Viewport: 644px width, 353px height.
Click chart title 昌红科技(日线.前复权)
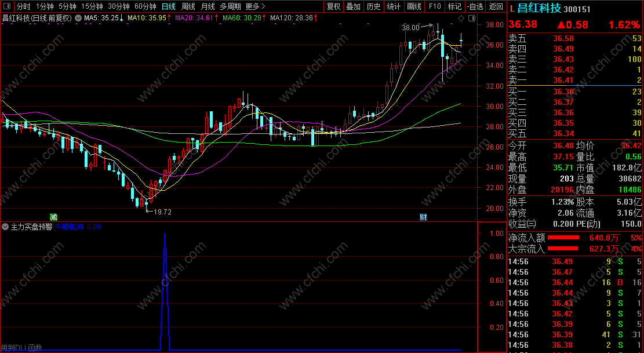click(x=37, y=18)
